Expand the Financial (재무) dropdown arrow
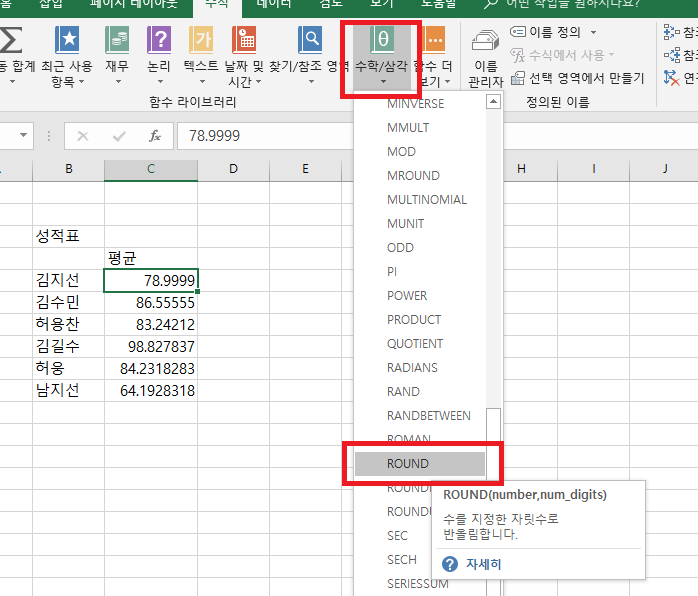 click(118, 81)
